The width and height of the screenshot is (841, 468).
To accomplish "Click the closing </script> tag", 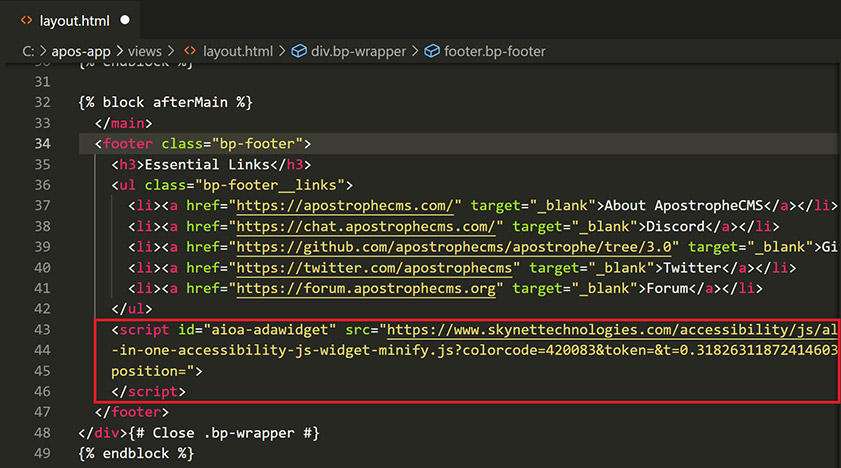I will point(149,391).
